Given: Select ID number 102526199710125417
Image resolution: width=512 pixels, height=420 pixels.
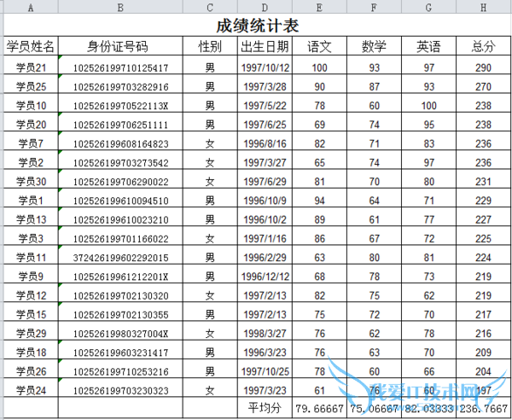Looking at the screenshot, I should pyautogui.click(x=120, y=65).
